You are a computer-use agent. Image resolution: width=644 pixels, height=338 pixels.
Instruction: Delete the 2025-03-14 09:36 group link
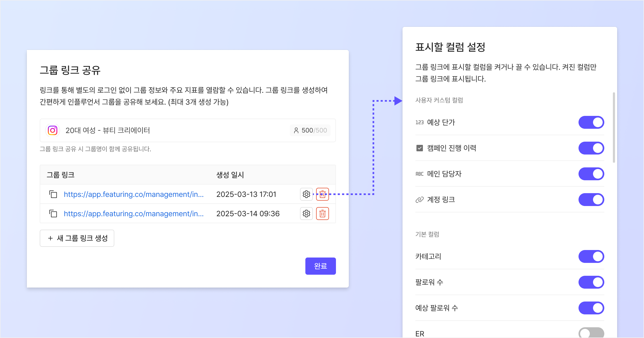pyautogui.click(x=322, y=214)
